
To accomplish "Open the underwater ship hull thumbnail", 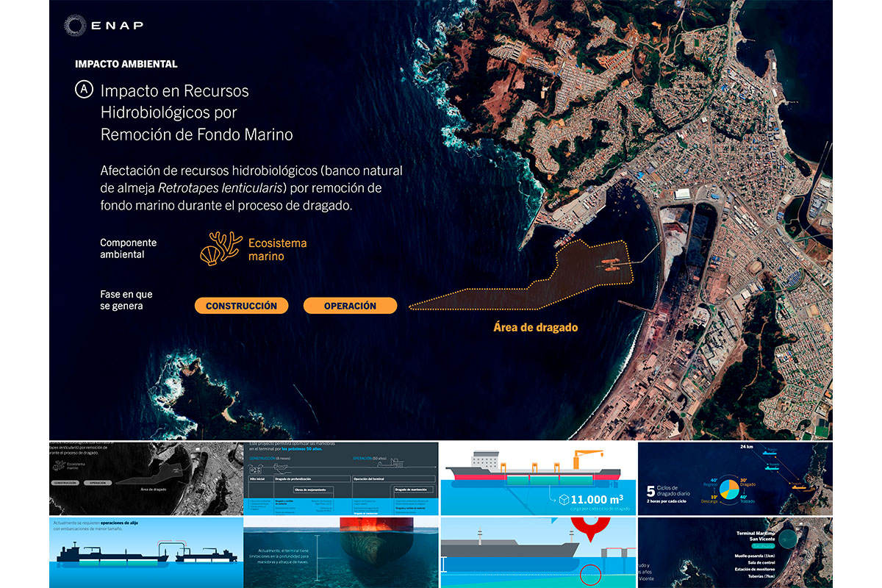I will pos(341,553).
